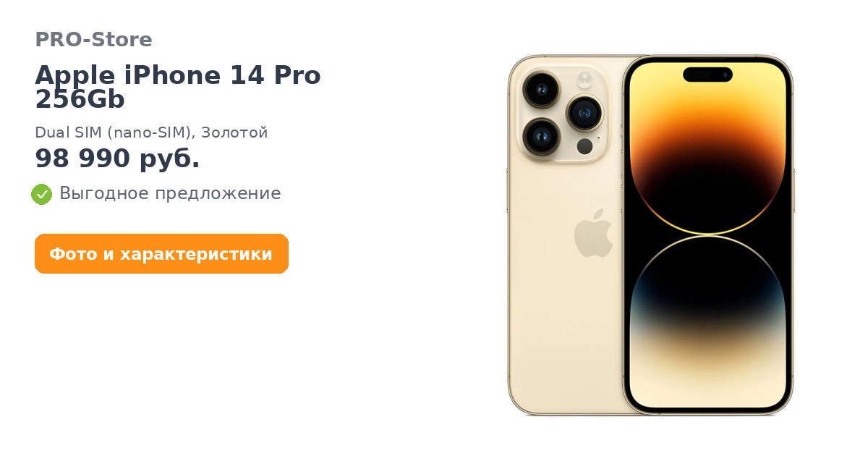The height and width of the screenshot is (456, 868).
Task: Click the green checkmark icon
Action: pos(41,194)
